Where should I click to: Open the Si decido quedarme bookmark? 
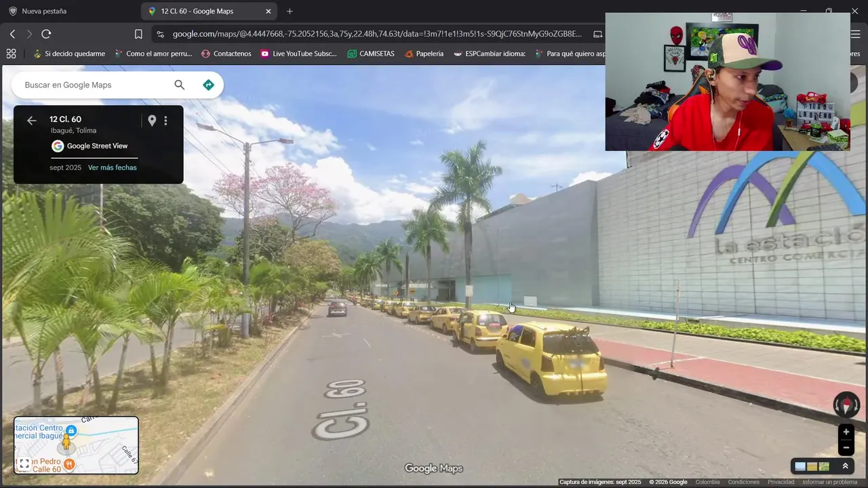click(69, 54)
